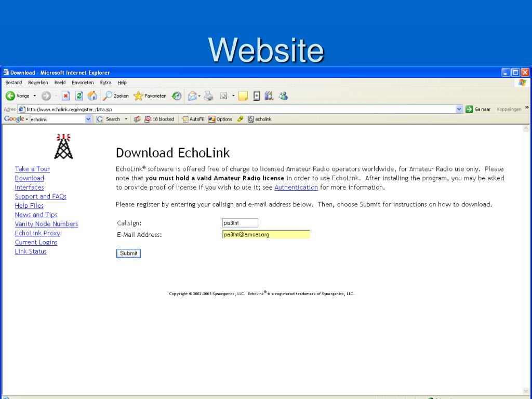Open Google toolbar Options

click(220, 119)
